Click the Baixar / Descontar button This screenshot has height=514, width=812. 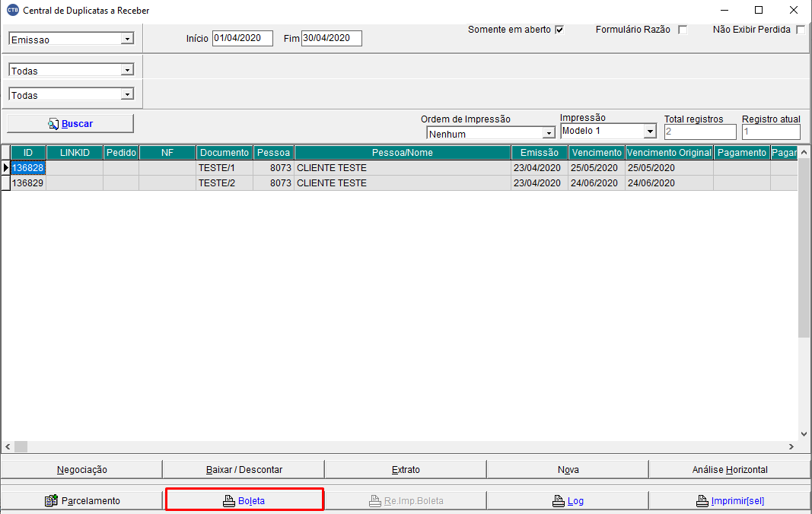244,469
